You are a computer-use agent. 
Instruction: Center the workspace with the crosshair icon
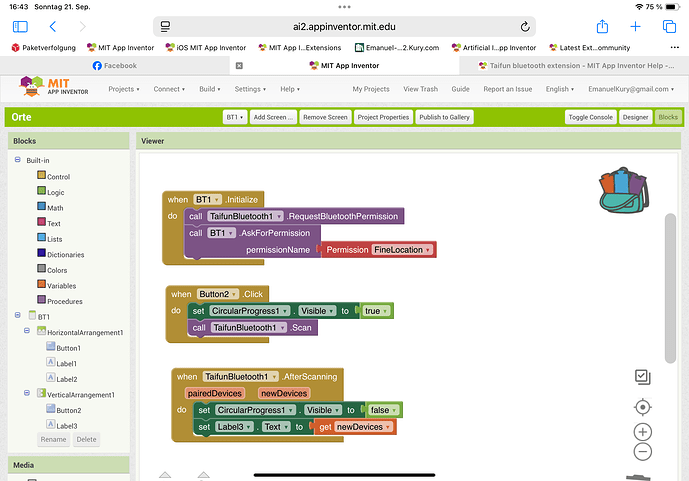643,407
